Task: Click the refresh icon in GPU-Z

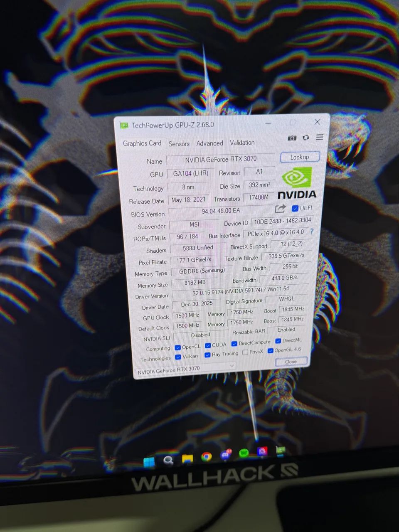Action: pyautogui.click(x=306, y=138)
